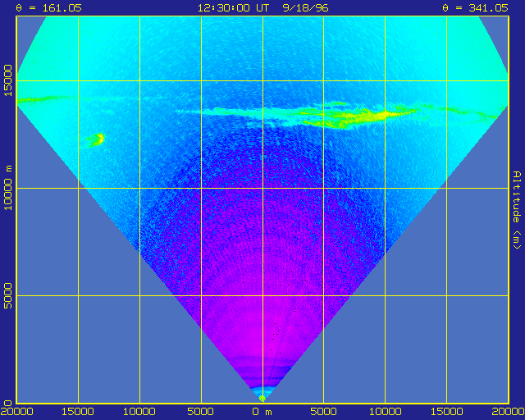Image resolution: width=525 pixels, height=420 pixels.
Task: Click the θ = 341.05 azimuth label
Action: 475,8
